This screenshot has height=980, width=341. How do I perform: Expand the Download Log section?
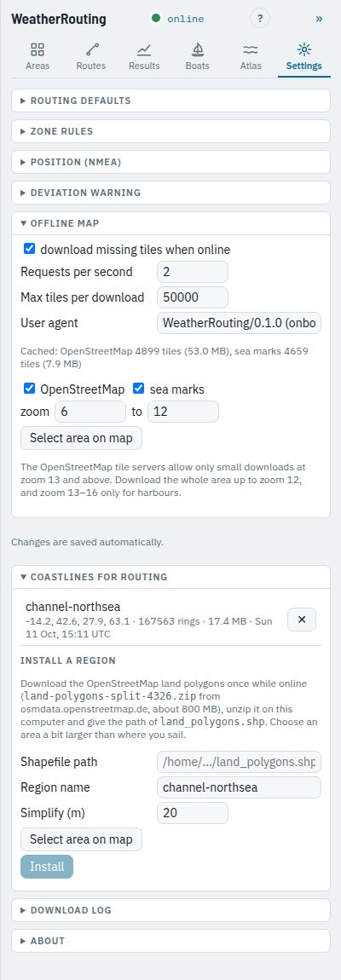[170, 910]
